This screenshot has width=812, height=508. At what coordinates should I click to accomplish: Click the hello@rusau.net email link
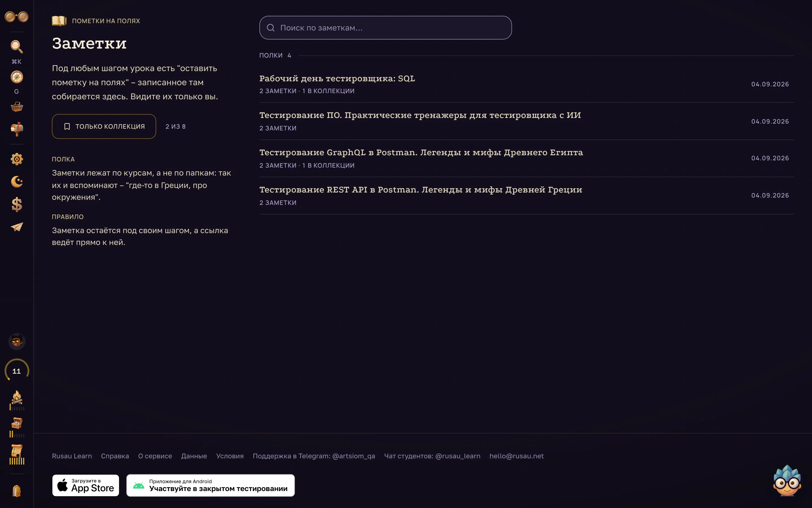point(517,456)
